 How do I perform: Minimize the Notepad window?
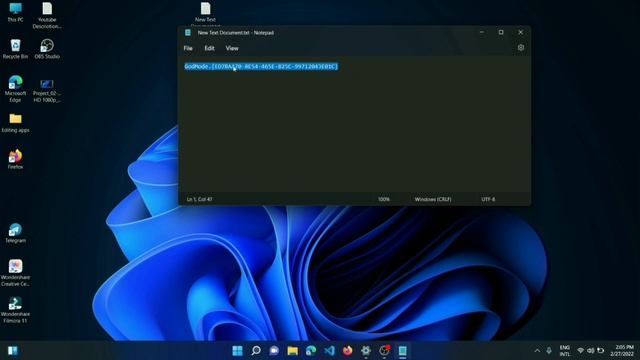pyautogui.click(x=482, y=32)
